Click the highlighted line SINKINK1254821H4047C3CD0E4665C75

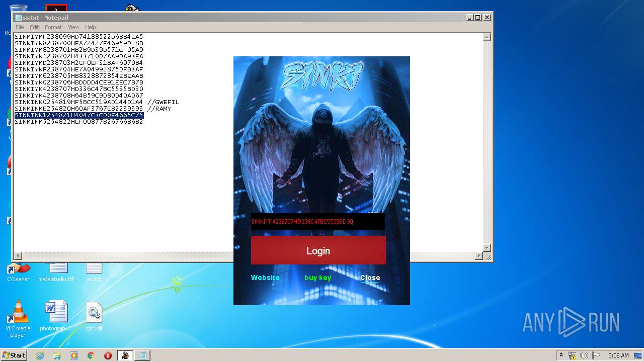click(79, 115)
